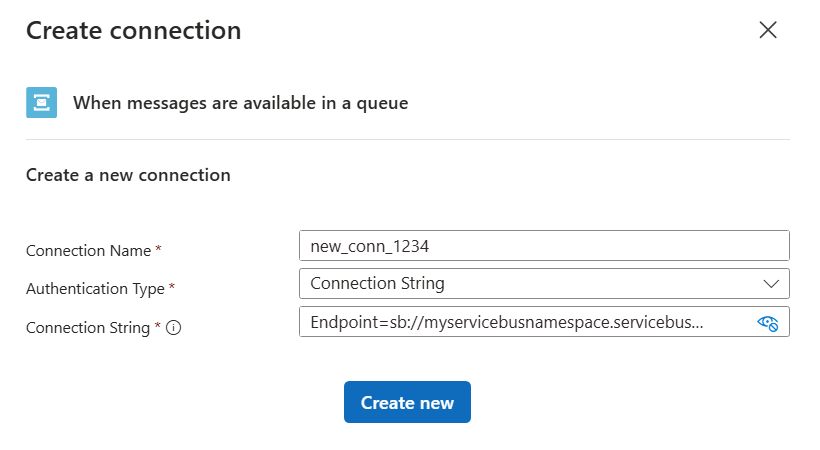Click the Authentication Type field label

click(x=95, y=289)
